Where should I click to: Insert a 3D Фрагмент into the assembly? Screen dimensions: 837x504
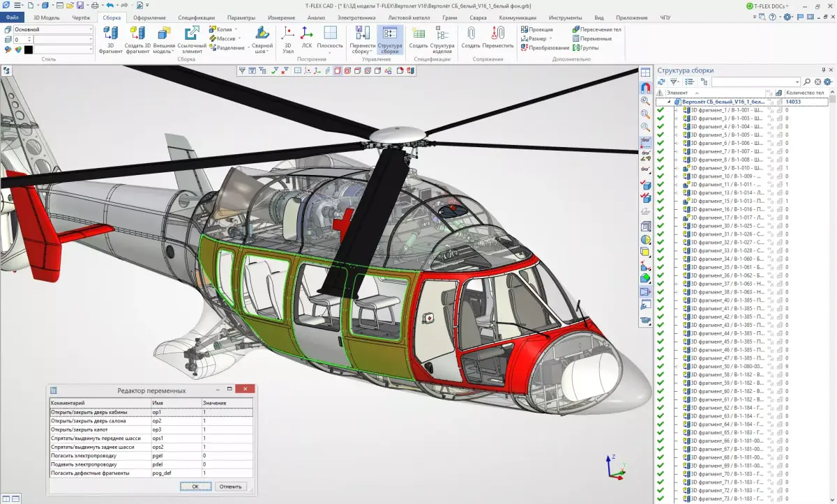[x=110, y=39]
